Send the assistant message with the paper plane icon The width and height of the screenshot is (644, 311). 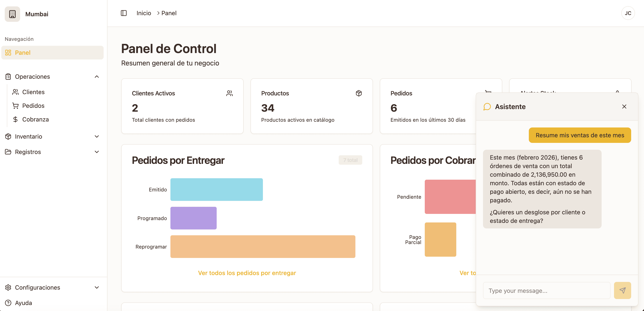[x=623, y=290]
